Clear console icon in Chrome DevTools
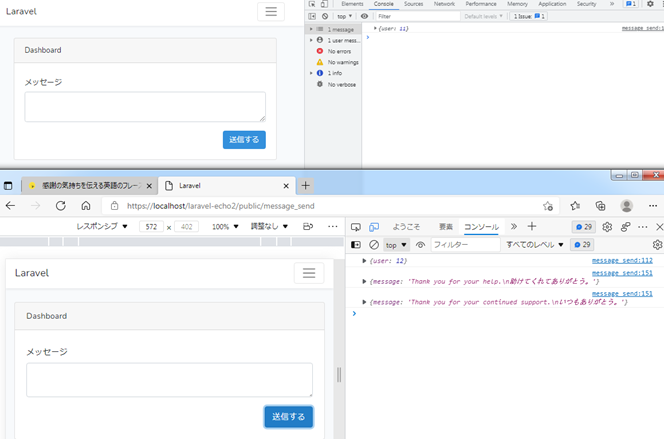 coord(325,16)
